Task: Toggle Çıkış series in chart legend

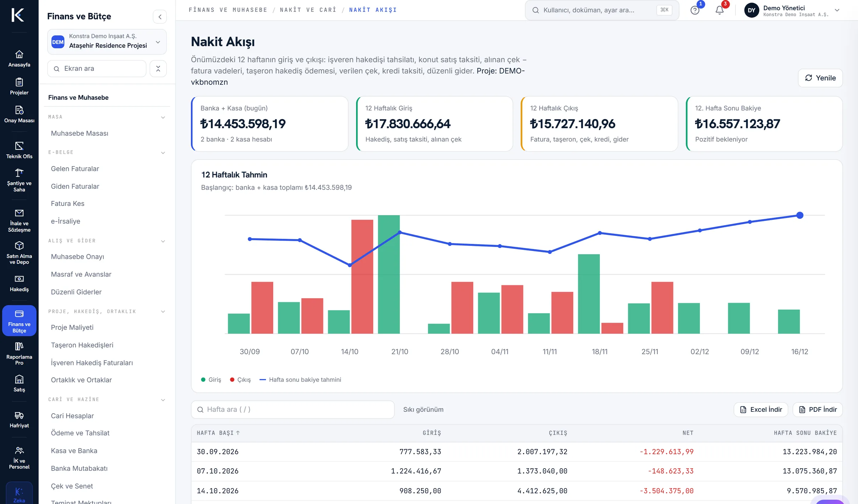Action: pyautogui.click(x=240, y=380)
